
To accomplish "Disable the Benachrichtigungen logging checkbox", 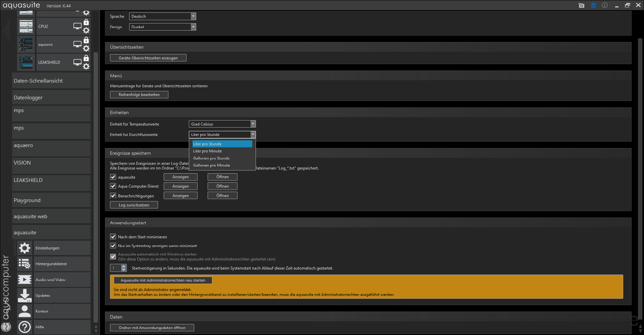I will pyautogui.click(x=113, y=196).
